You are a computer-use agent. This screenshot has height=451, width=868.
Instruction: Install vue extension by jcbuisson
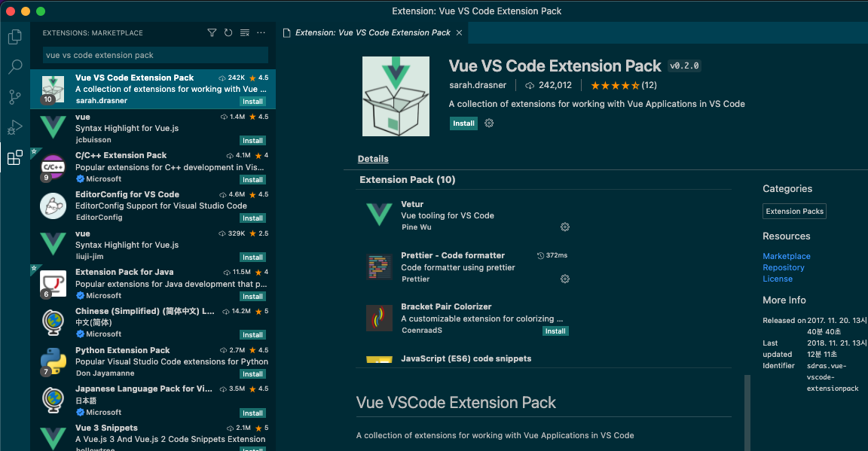click(x=252, y=141)
